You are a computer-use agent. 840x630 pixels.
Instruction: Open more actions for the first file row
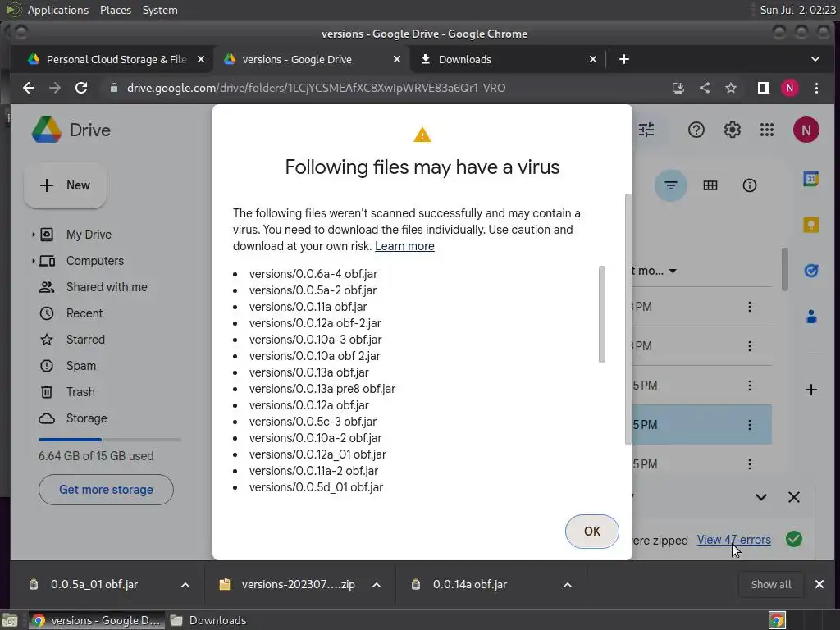point(749,307)
